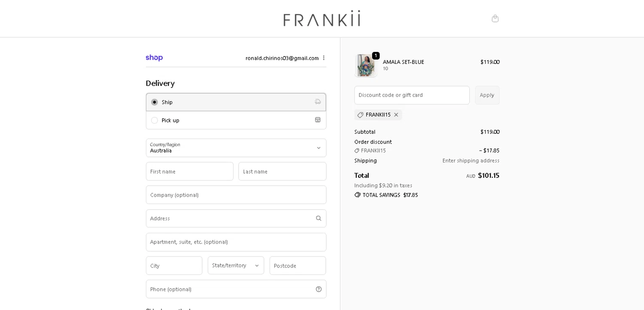
Task: Remove the FRANKII15 discount code
Action: click(396, 115)
